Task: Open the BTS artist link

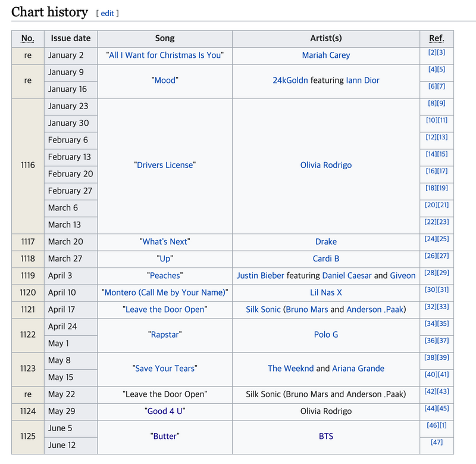Action: point(325,437)
